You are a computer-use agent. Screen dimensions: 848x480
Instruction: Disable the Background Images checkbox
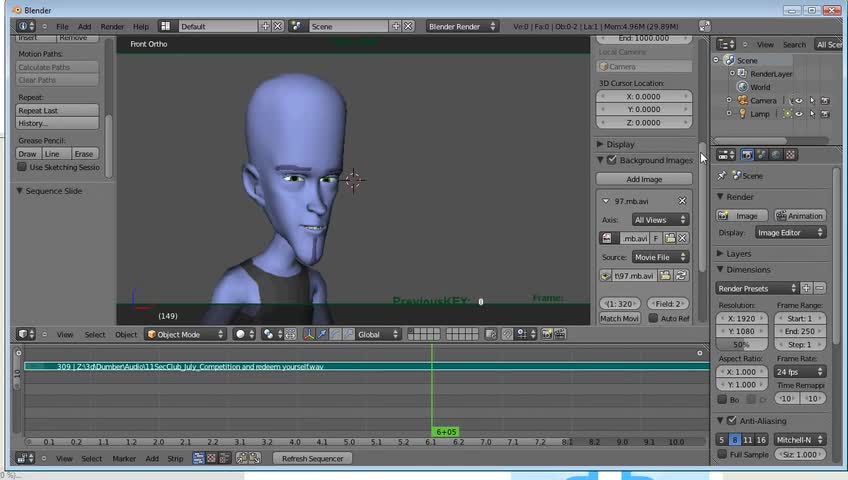pos(612,160)
